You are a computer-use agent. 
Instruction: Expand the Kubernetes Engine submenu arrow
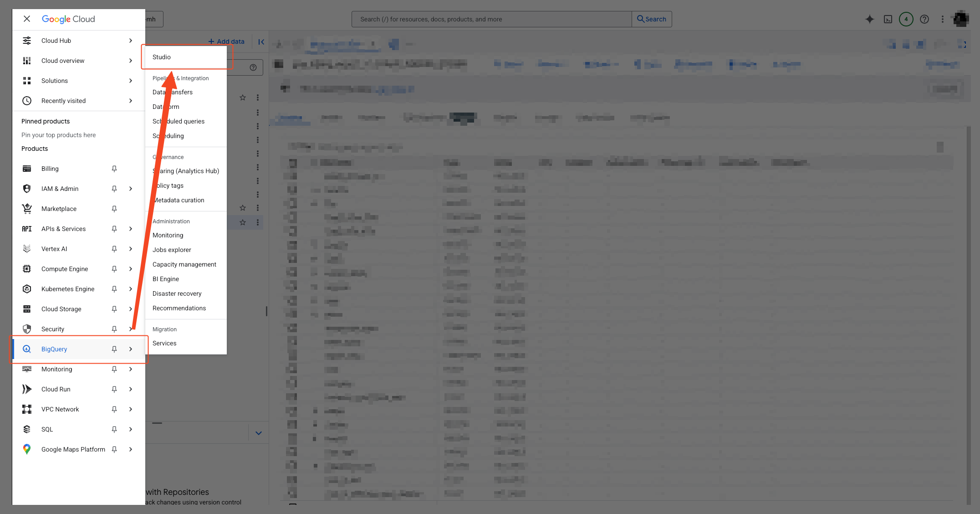(x=131, y=289)
